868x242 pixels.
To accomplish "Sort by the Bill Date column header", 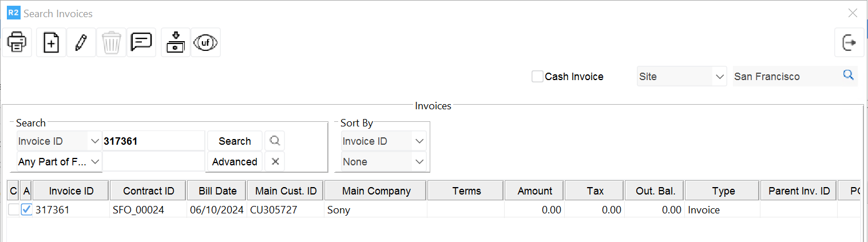I will click(x=217, y=191).
